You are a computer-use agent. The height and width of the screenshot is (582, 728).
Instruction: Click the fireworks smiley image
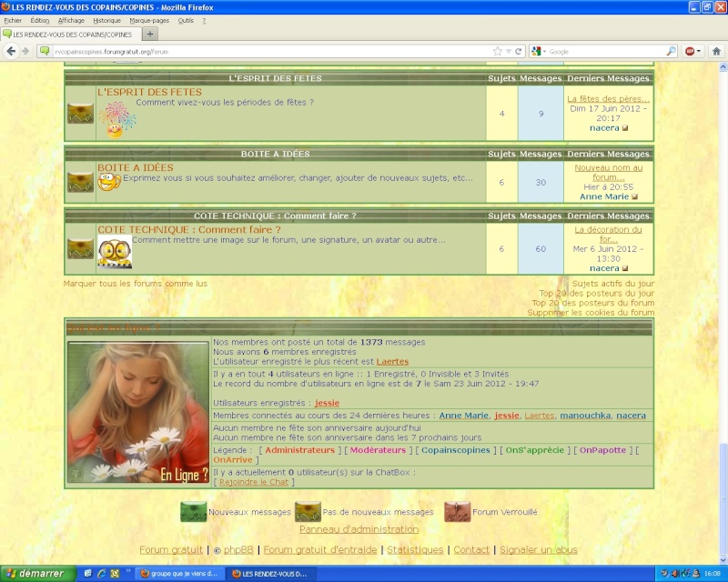coord(117,119)
